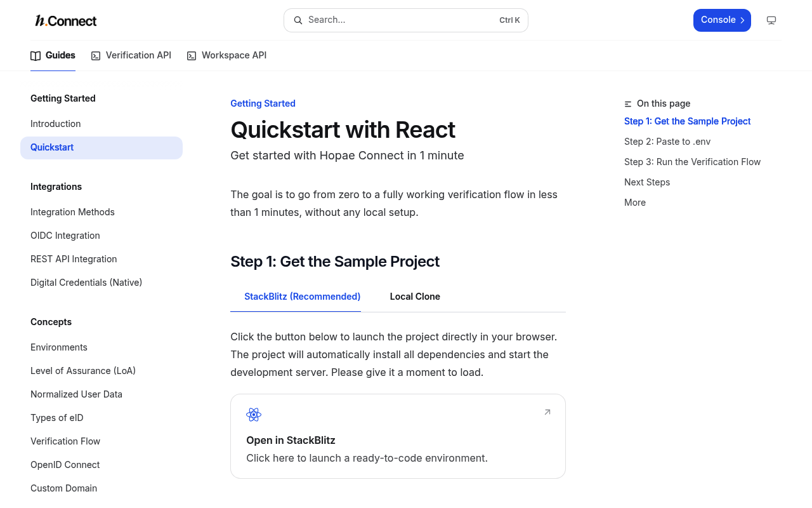This screenshot has height=508, width=812.
Task: Open OpenID Connect concept page
Action: pos(101,465)
